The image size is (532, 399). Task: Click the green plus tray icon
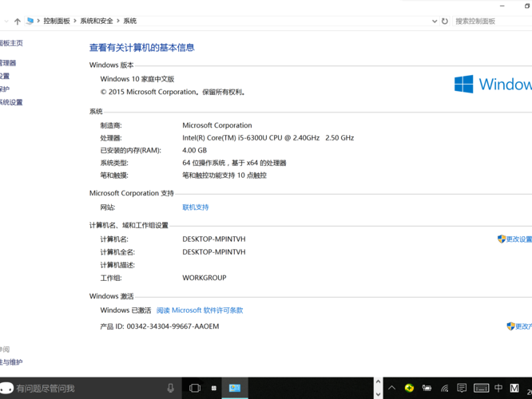tap(409, 388)
